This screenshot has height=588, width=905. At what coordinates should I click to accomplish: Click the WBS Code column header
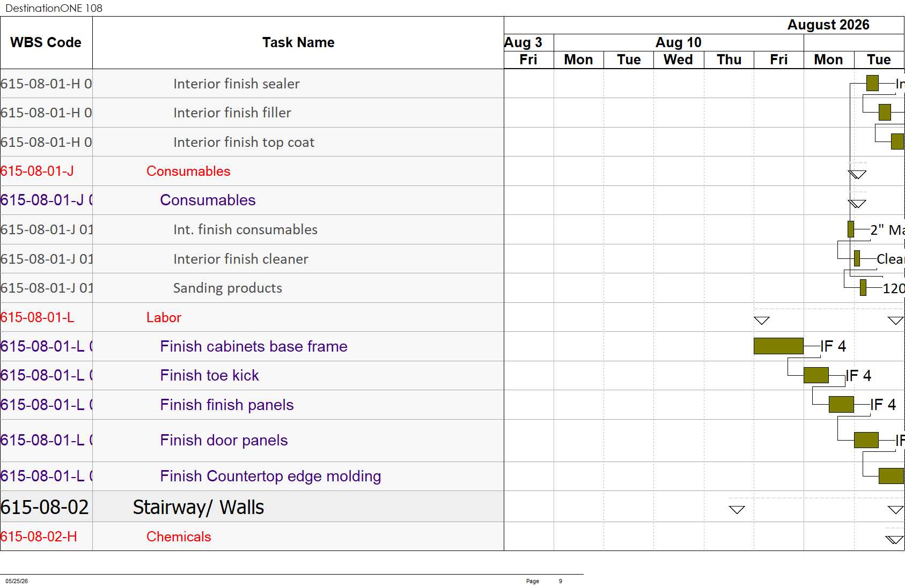tap(46, 42)
